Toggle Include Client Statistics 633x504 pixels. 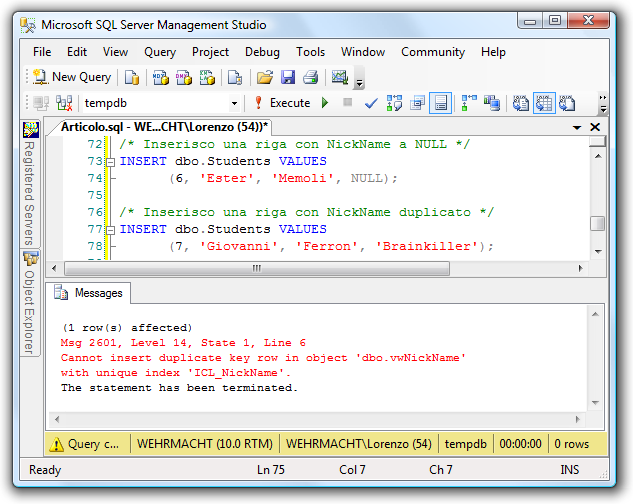492,103
